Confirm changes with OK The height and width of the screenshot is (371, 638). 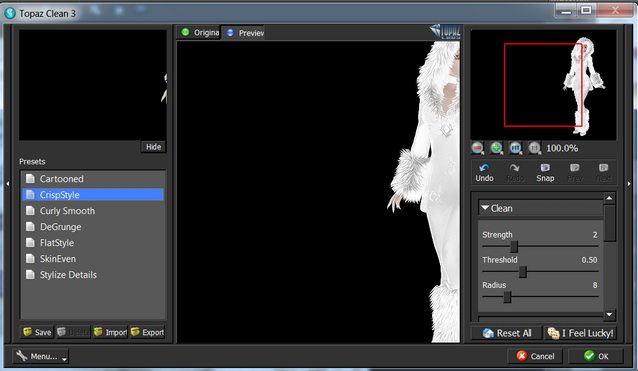[596, 356]
